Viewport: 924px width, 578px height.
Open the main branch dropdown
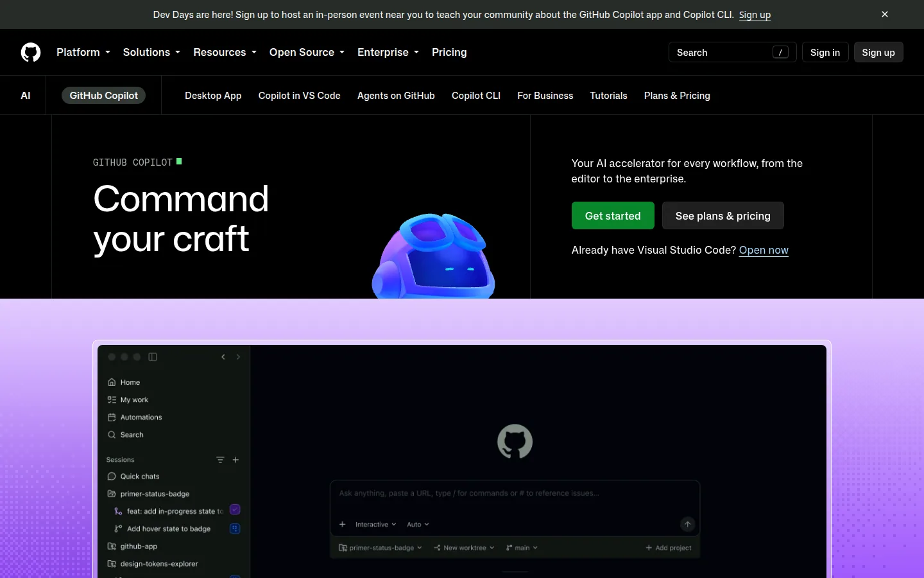pyautogui.click(x=522, y=548)
